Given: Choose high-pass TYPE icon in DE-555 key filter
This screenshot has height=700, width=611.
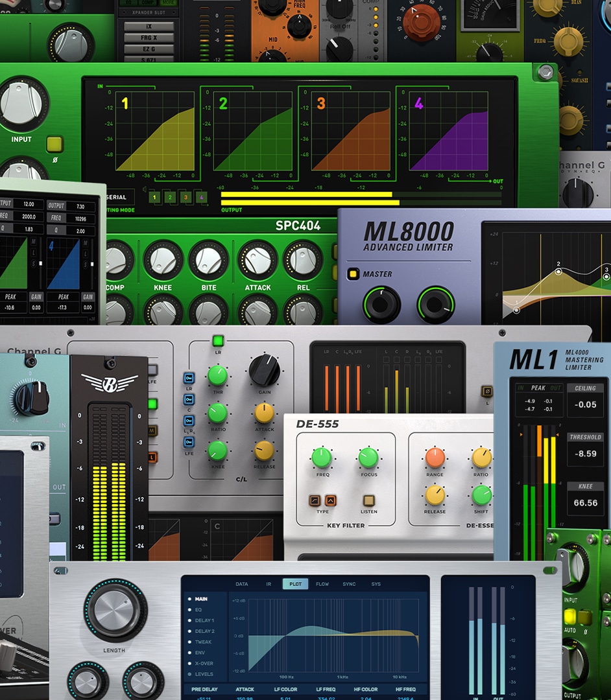Looking at the screenshot, I should coord(315,500).
